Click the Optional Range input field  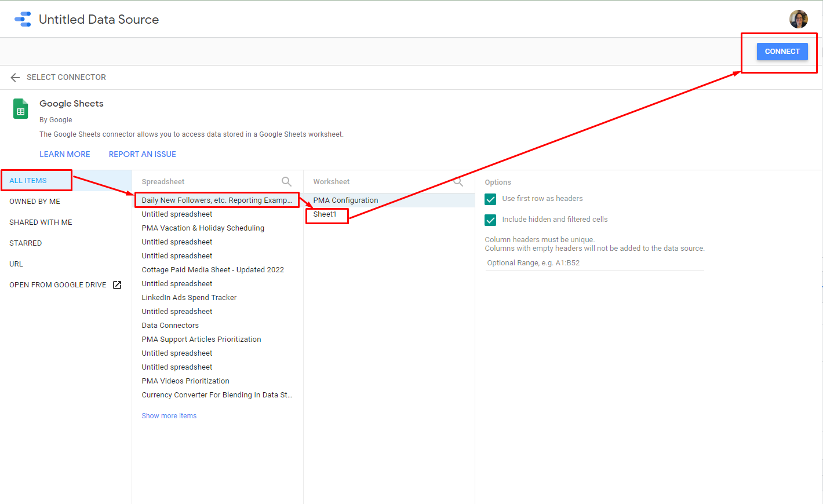coord(594,263)
